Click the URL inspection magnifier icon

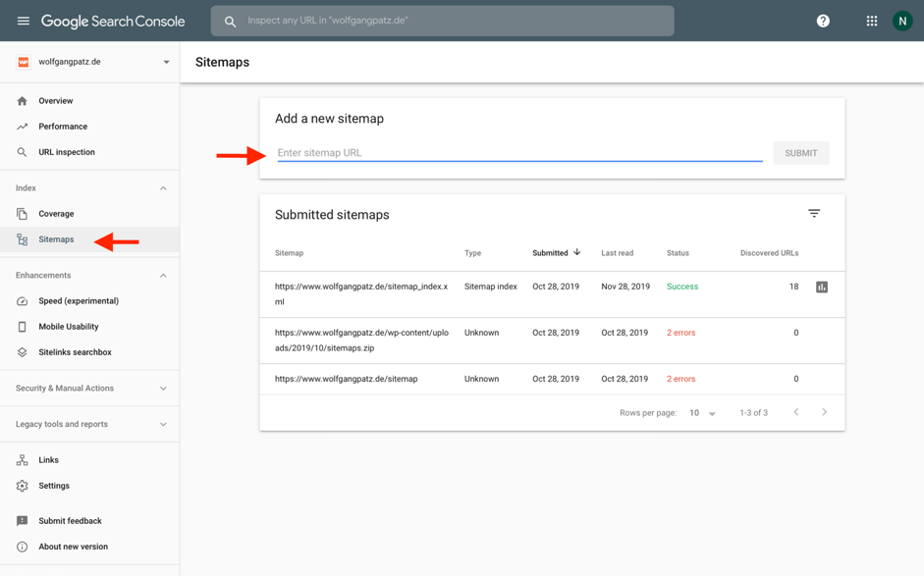click(22, 152)
